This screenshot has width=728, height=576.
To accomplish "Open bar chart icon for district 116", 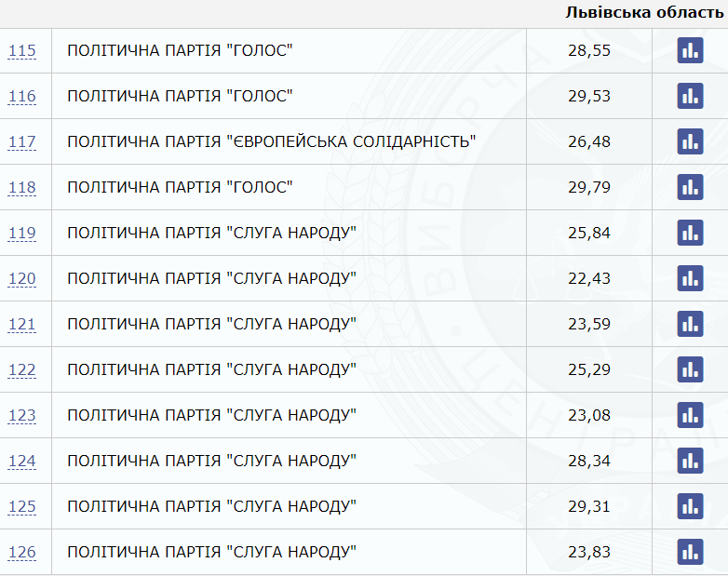I will tap(690, 96).
